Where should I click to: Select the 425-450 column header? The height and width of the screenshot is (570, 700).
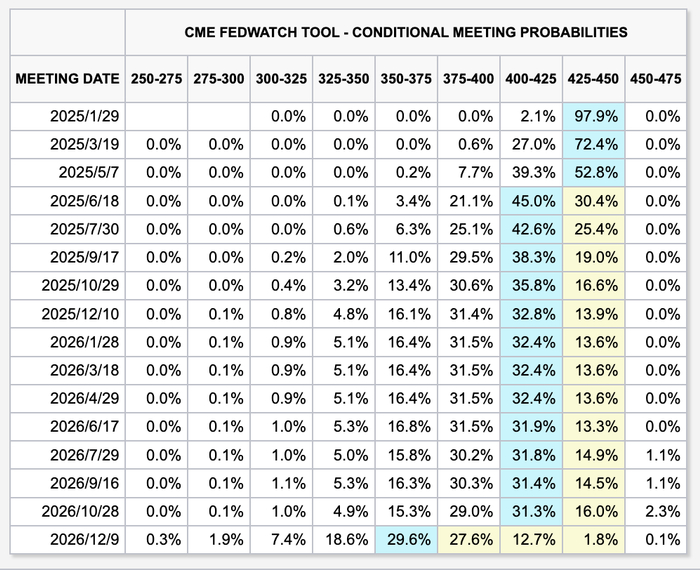coord(593,79)
